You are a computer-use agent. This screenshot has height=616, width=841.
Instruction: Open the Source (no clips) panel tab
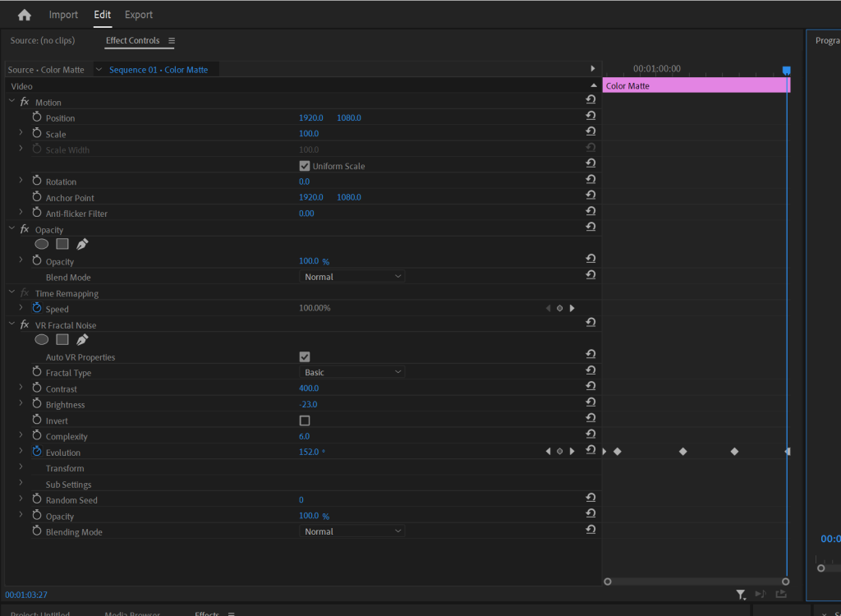[x=43, y=41]
